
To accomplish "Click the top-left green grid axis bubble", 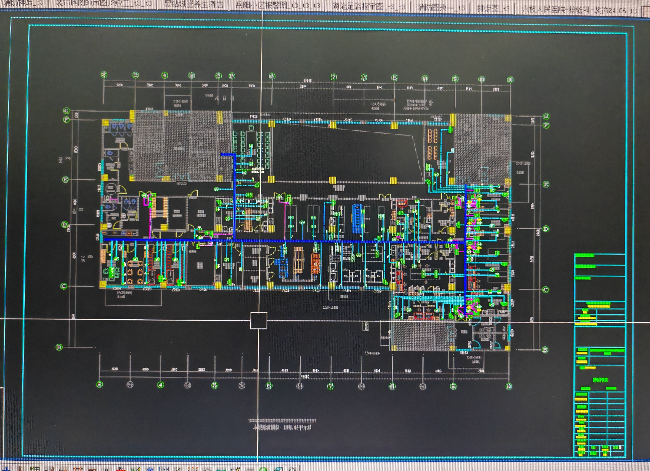I will point(104,73).
